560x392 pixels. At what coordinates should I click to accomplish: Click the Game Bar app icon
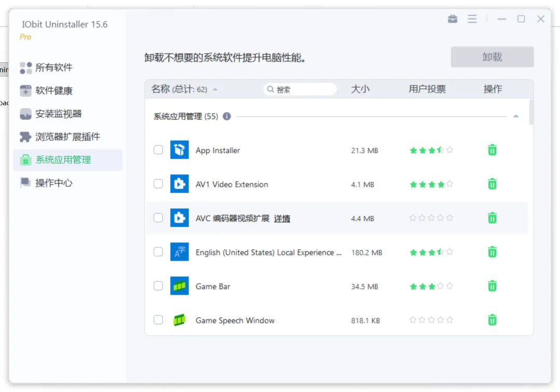179,286
